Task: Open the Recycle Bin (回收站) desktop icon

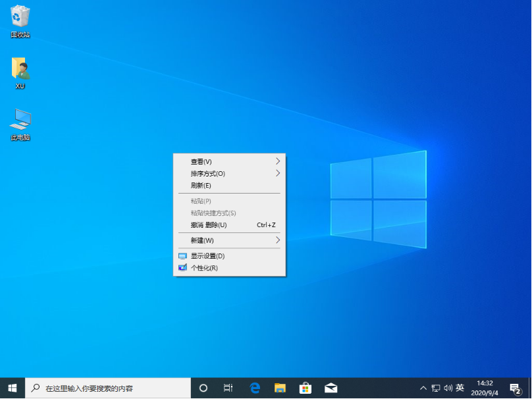Action: point(20,20)
